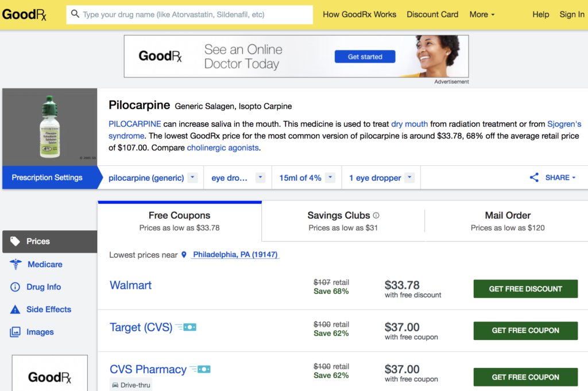
Task: Open the pilocarpine (generic) dropdown
Action: click(193, 177)
